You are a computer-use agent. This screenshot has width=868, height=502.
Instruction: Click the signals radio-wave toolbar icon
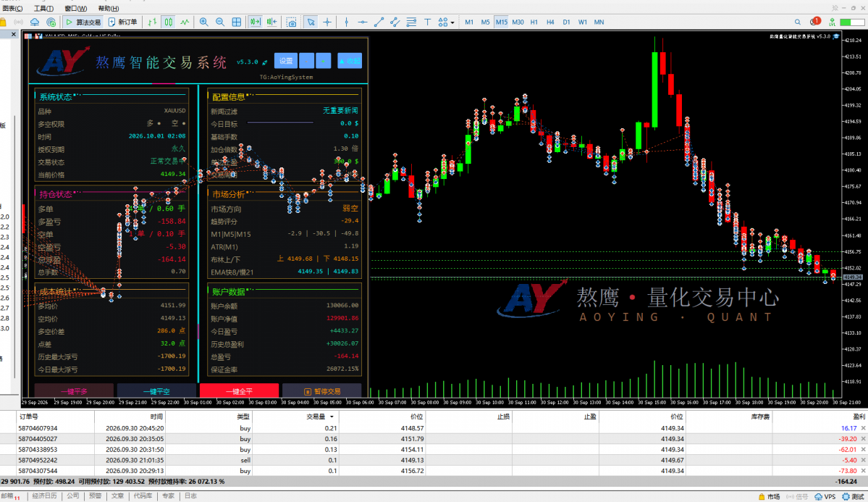[18, 22]
